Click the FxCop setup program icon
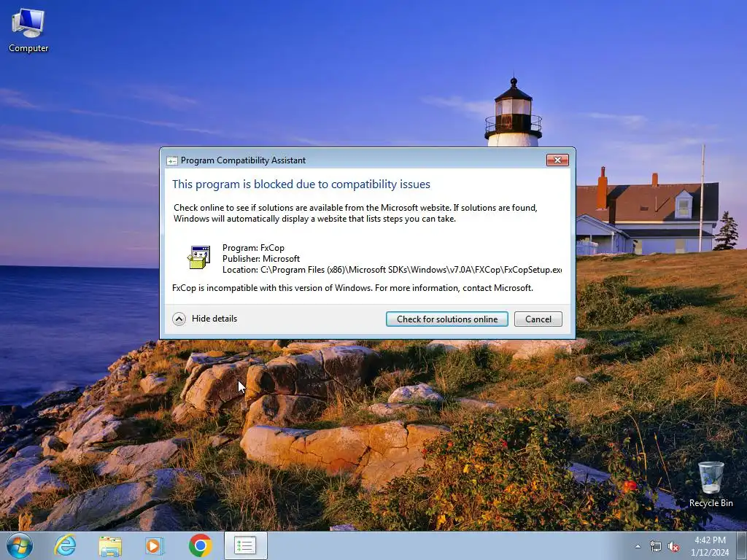747x560 pixels. click(198, 257)
